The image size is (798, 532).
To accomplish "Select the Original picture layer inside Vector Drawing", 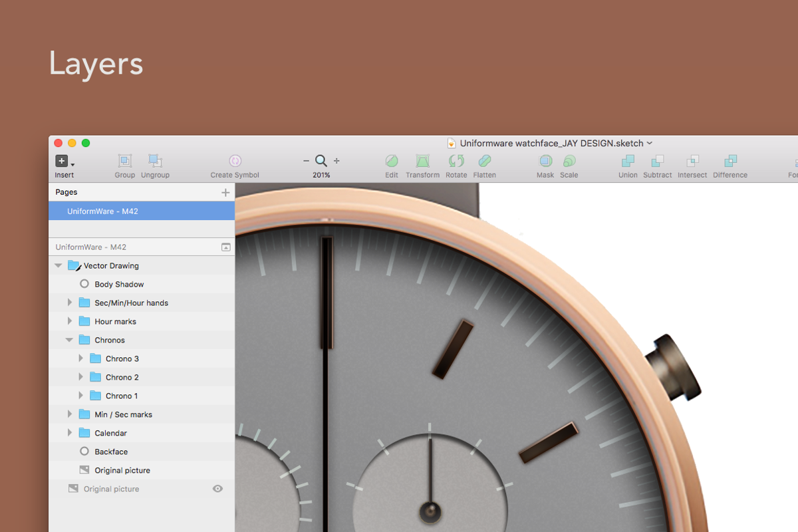I will [x=142, y=470].
